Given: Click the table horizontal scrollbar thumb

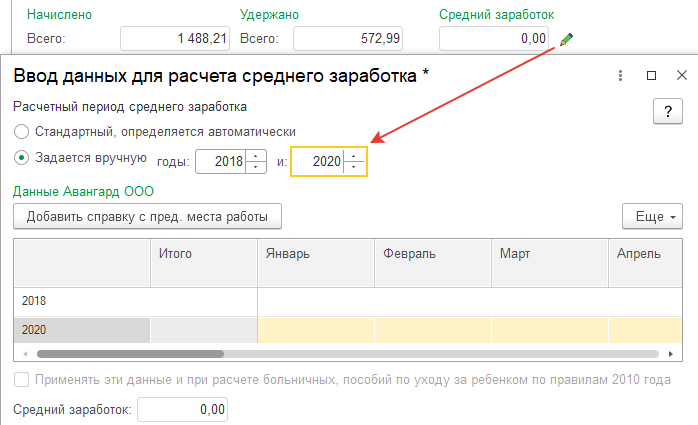Looking at the screenshot, I should point(130,354).
